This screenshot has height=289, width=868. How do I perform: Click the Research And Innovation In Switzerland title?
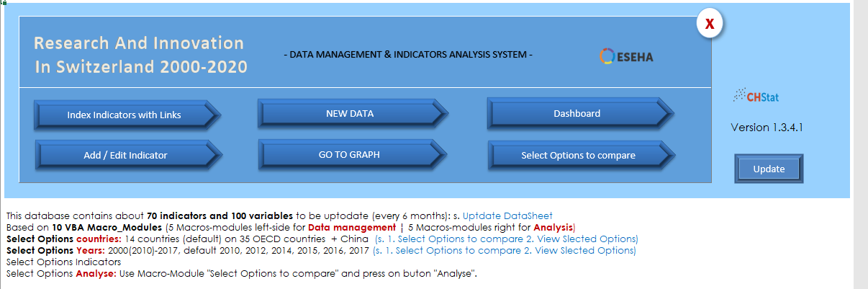[x=140, y=55]
